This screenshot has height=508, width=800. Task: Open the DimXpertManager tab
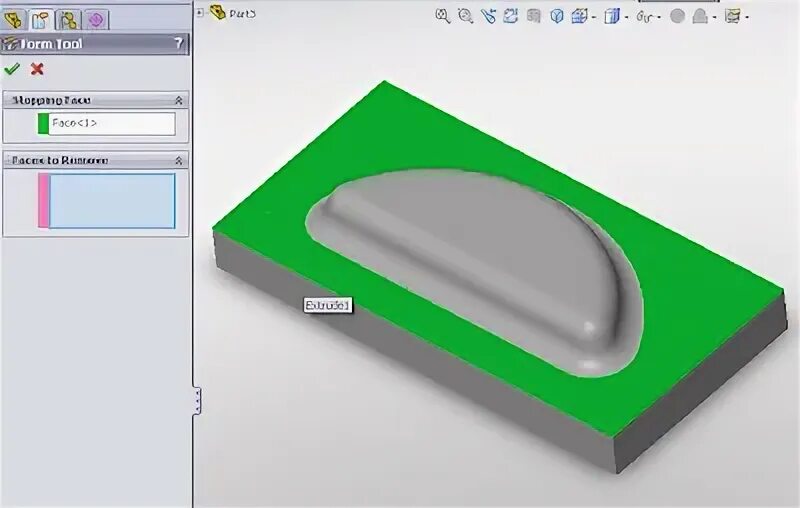pyautogui.click(x=96, y=20)
